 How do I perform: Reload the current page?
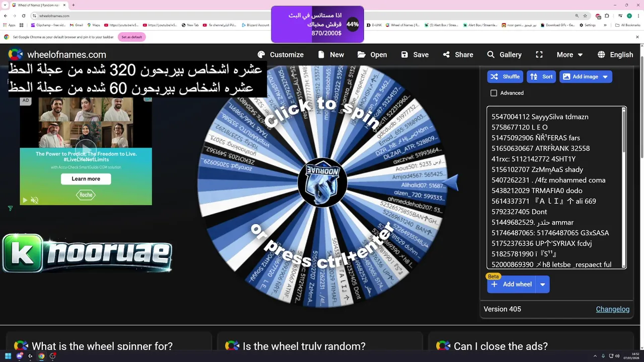(24, 16)
